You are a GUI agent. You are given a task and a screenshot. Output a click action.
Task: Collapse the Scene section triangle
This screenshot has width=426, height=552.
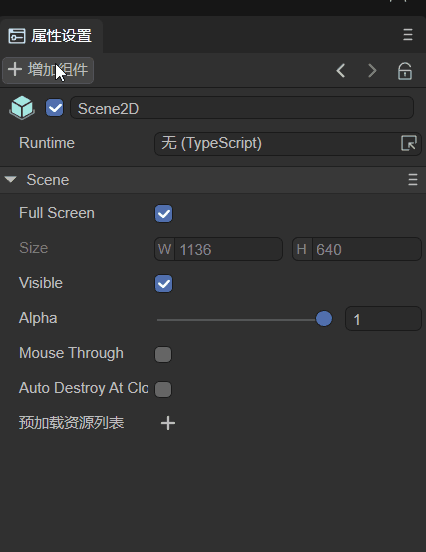[11, 180]
